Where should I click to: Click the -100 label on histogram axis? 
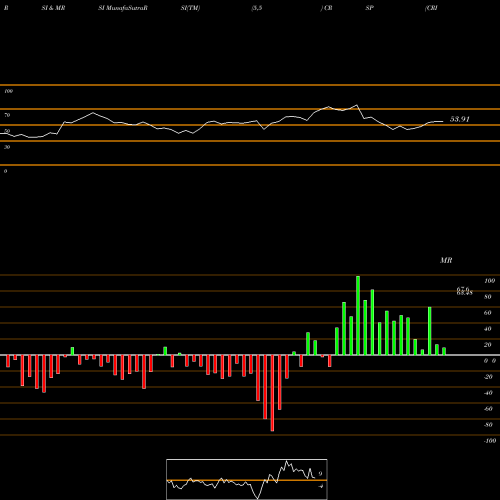coord(490,441)
